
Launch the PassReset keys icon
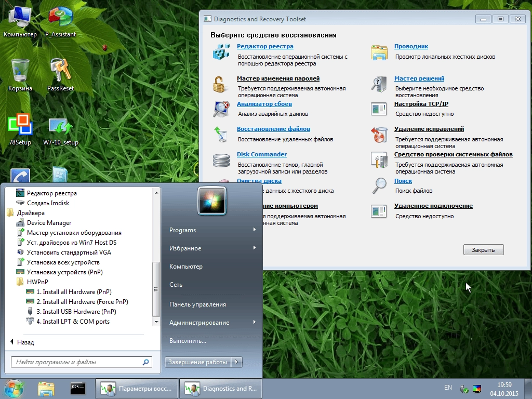[60, 75]
